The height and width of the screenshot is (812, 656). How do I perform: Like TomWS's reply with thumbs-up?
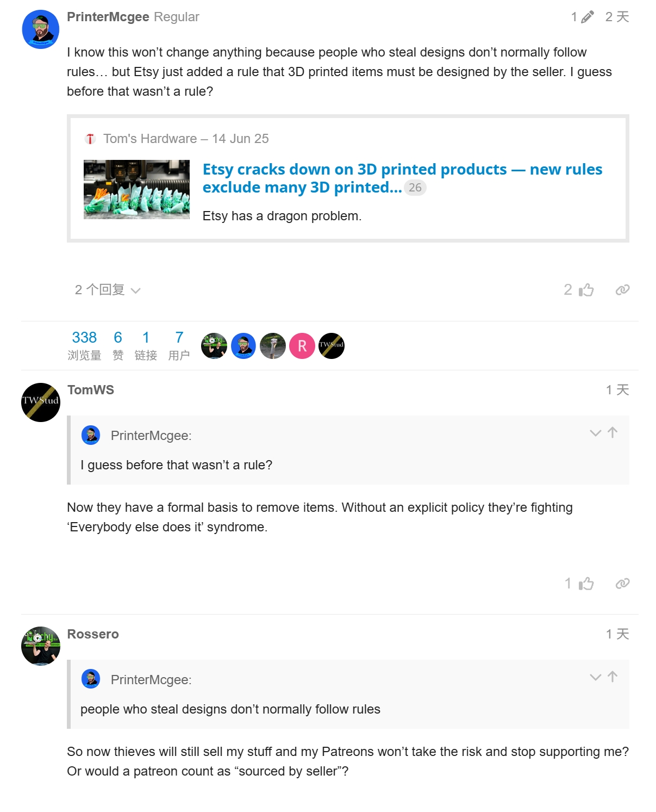(586, 584)
